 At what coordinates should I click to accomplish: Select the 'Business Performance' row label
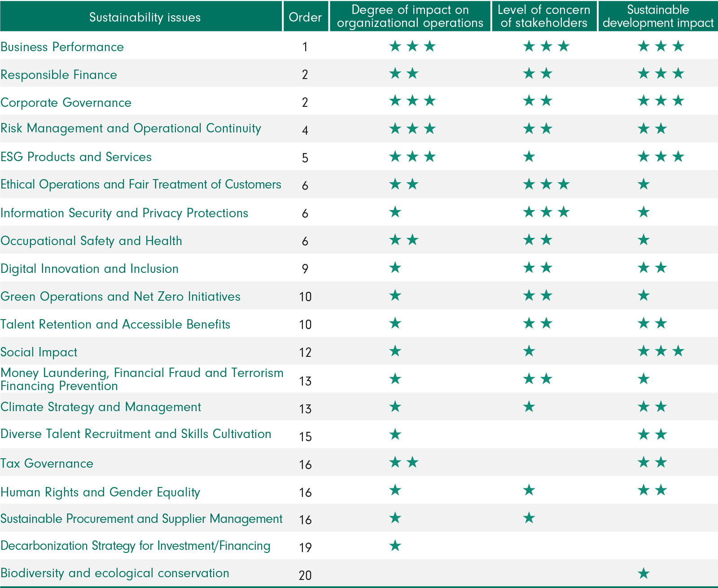(62, 47)
